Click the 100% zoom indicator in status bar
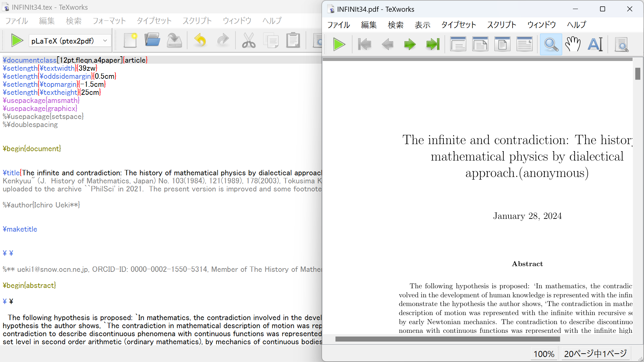 544,354
